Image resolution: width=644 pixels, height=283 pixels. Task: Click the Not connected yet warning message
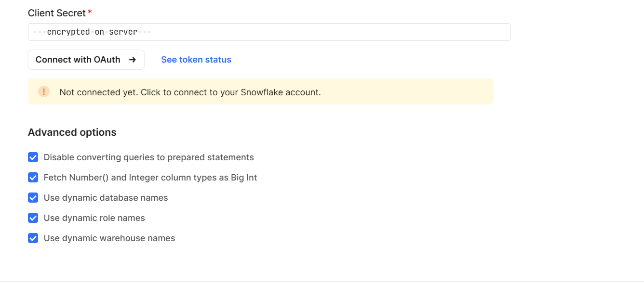190,92
